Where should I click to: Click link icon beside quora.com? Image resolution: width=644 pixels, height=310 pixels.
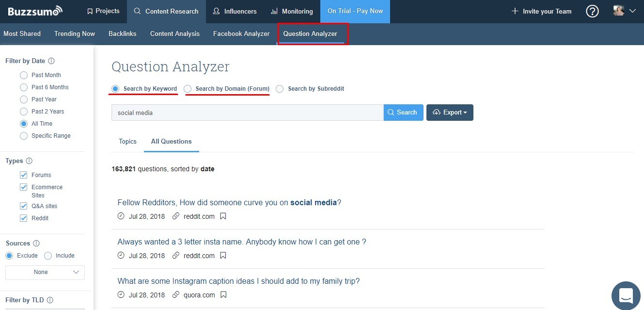click(x=176, y=295)
